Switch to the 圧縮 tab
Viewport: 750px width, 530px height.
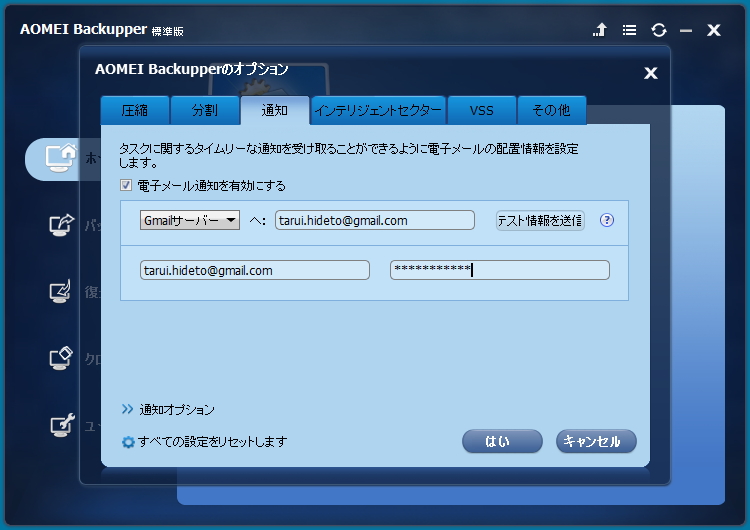click(x=135, y=110)
